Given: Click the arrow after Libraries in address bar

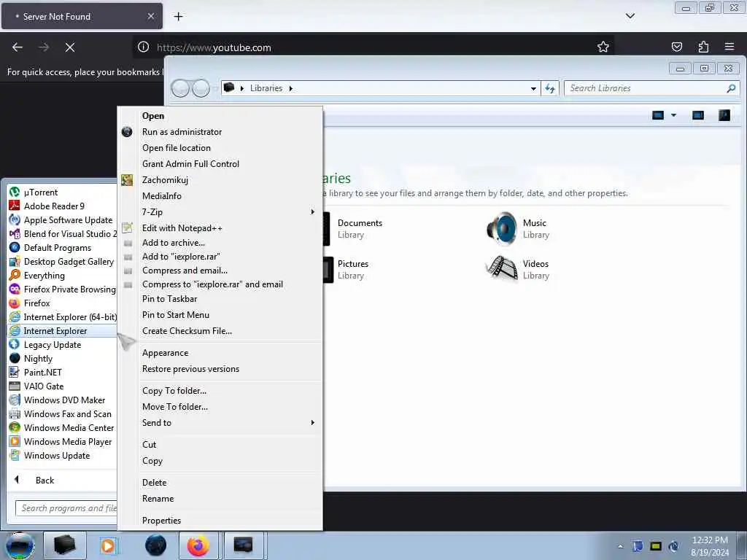Looking at the screenshot, I should click(290, 88).
